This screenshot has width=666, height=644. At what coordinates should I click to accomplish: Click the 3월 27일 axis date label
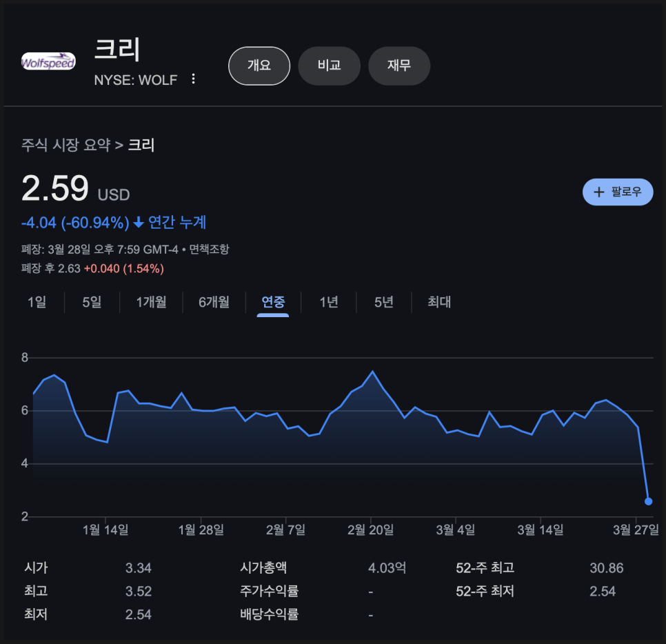click(x=636, y=530)
